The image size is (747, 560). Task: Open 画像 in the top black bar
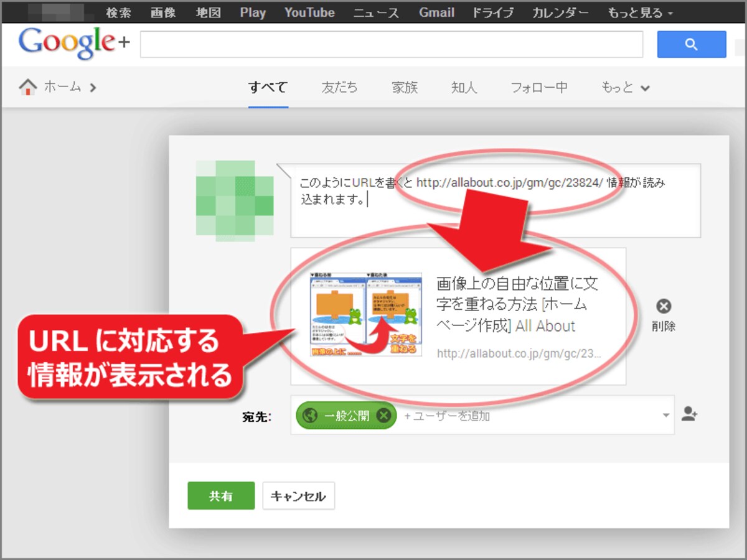coord(163,12)
